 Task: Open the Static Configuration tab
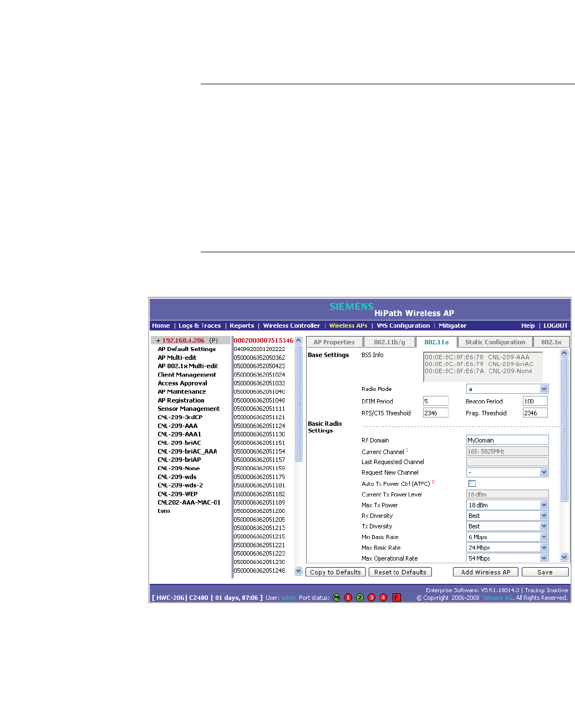(x=495, y=342)
